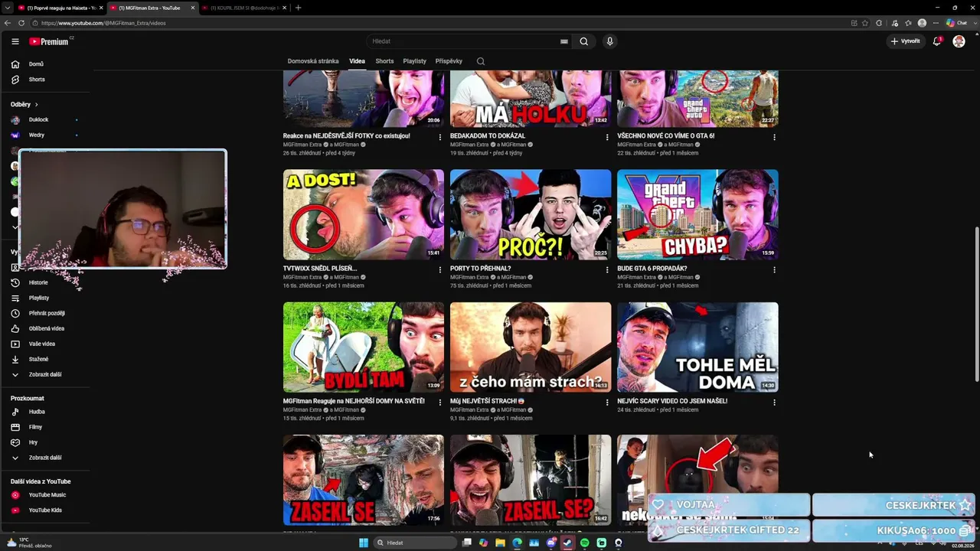980x551 pixels.
Task: Open YouTube Kids link
Action: pos(45,510)
